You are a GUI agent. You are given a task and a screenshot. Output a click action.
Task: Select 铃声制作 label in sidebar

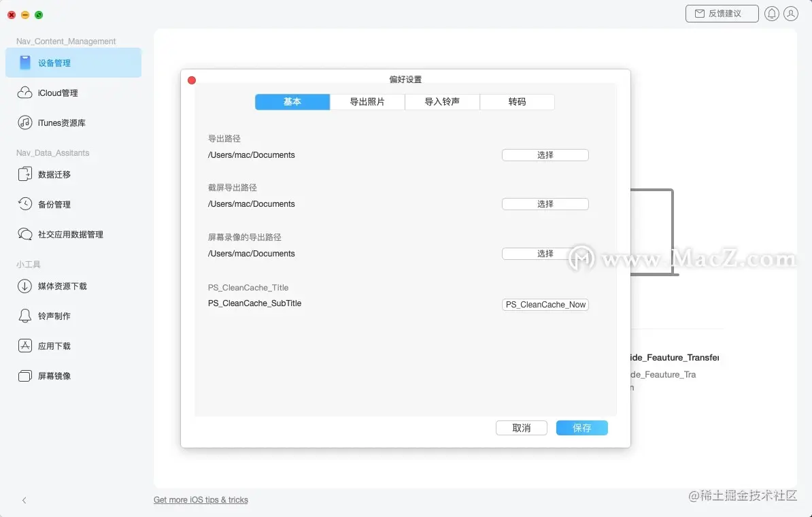[x=54, y=316]
